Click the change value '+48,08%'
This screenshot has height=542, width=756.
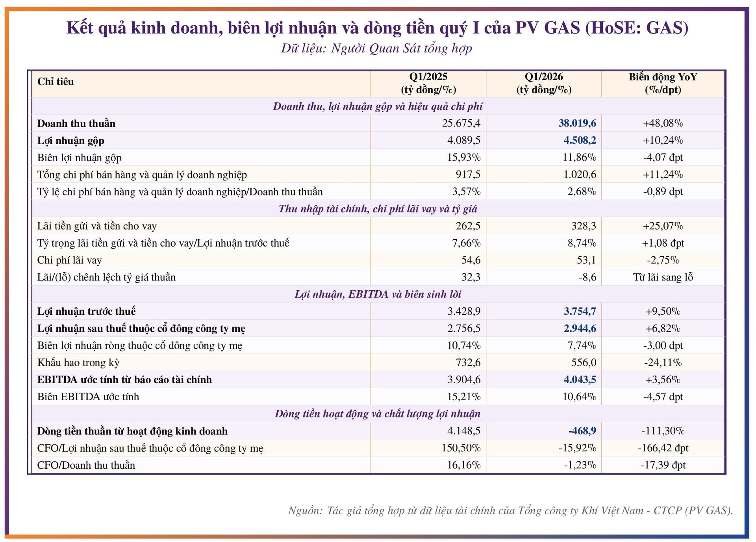[x=663, y=123]
